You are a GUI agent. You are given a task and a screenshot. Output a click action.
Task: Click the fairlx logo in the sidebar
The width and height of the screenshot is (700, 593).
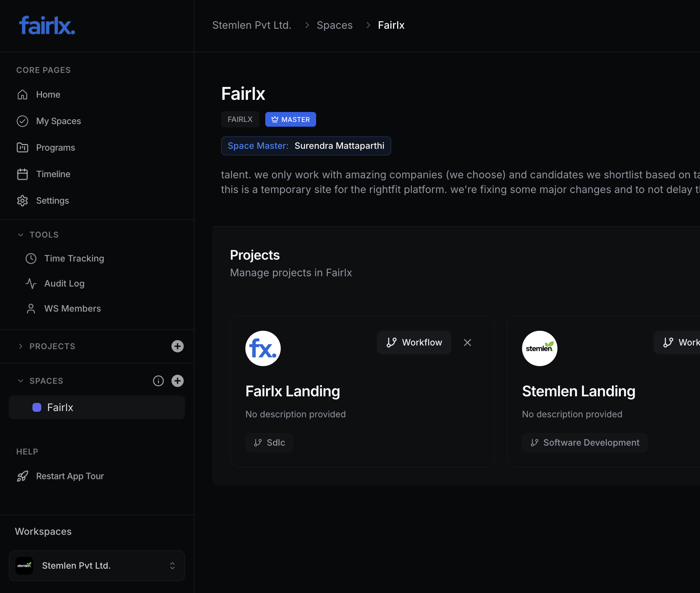pos(47,25)
